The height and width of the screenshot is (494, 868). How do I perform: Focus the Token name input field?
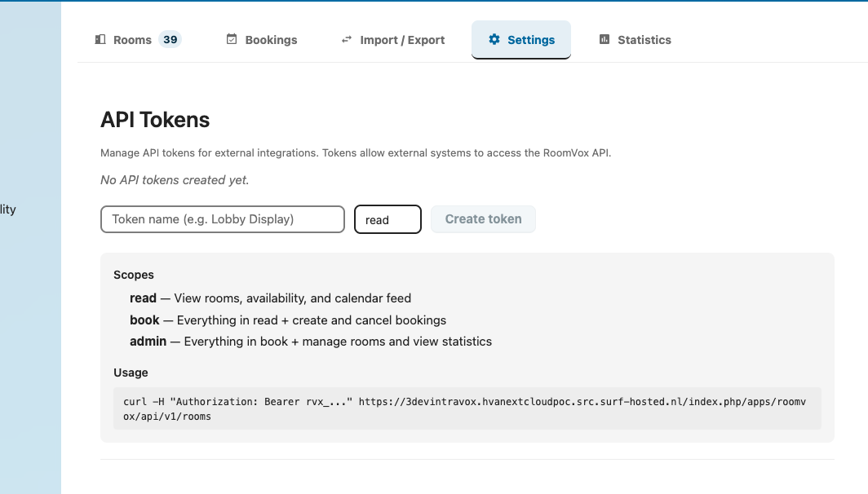coord(223,219)
